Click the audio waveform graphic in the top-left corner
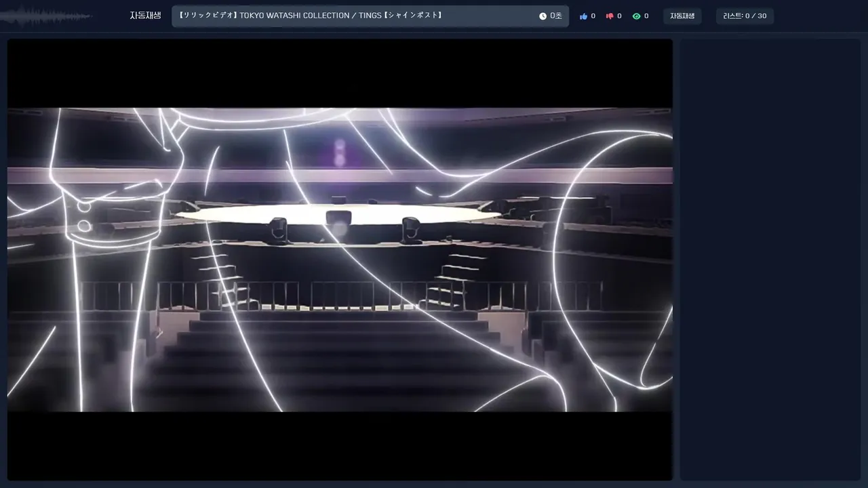 click(47, 16)
